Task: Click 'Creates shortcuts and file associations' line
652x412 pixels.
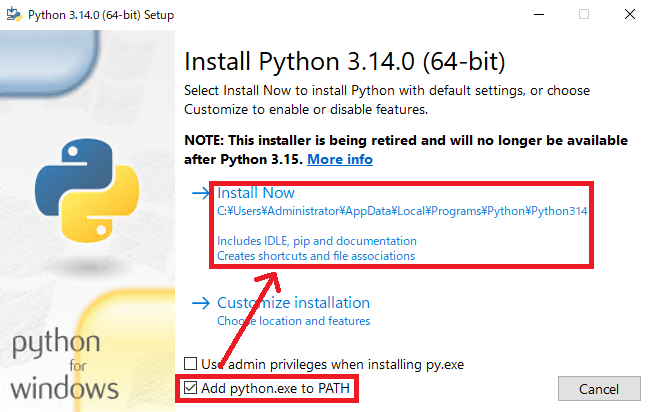Action: point(316,256)
